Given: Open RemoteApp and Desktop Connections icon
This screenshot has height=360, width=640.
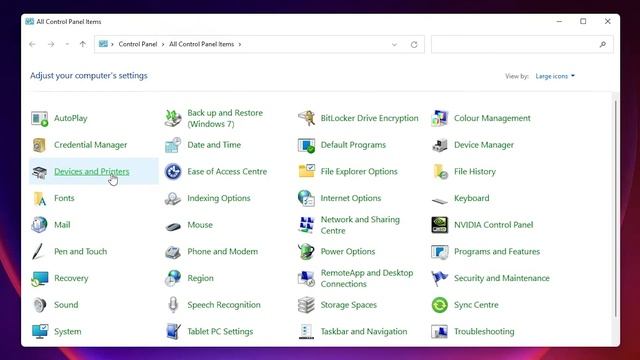Looking at the screenshot, I should (x=306, y=278).
